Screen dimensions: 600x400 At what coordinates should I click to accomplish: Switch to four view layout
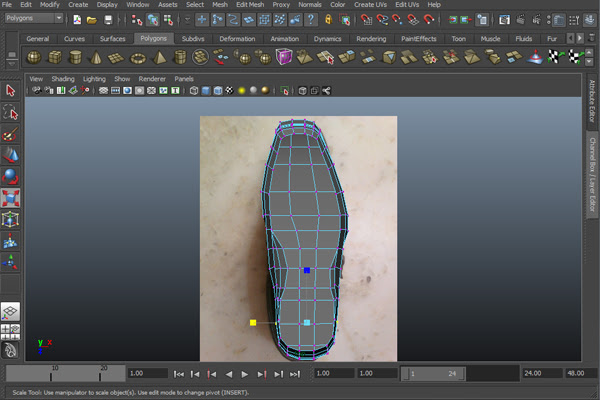[x=10, y=331]
